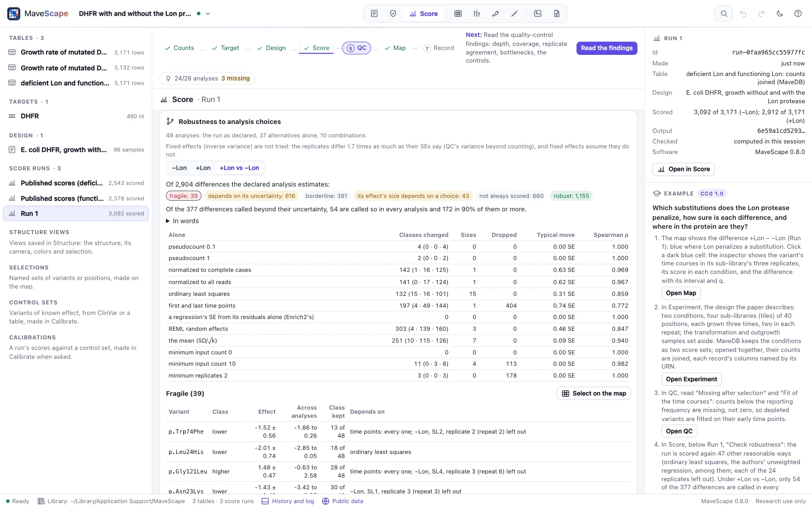Click the "Open Experiment" button
Screen dimensions: 812x508
tap(691, 379)
